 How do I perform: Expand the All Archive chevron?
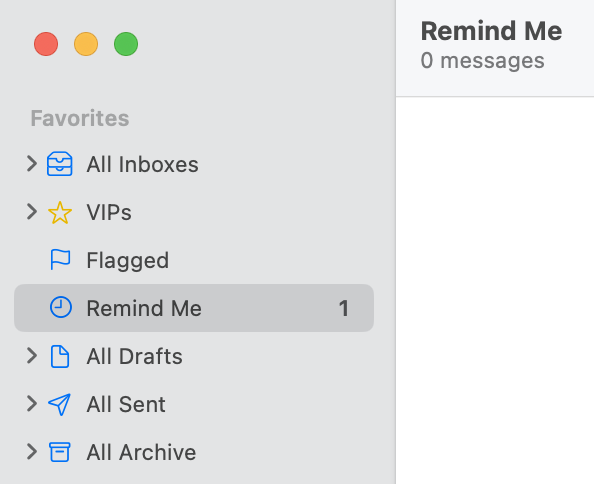click(x=32, y=452)
